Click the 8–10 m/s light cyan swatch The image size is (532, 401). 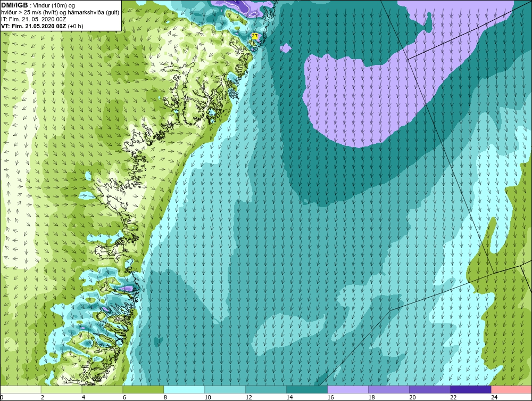184,389
